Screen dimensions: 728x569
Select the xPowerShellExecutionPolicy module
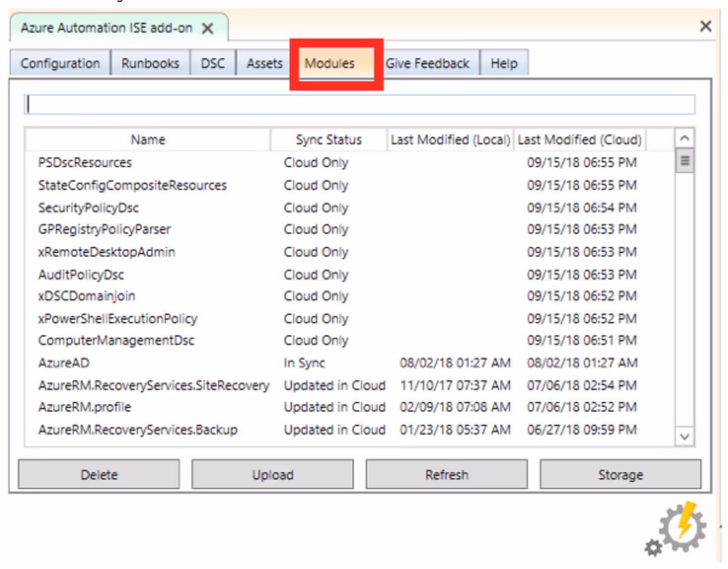[x=349, y=318]
